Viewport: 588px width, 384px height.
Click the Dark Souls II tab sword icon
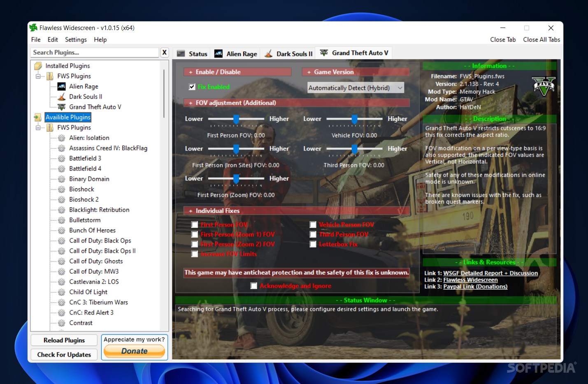(x=268, y=53)
